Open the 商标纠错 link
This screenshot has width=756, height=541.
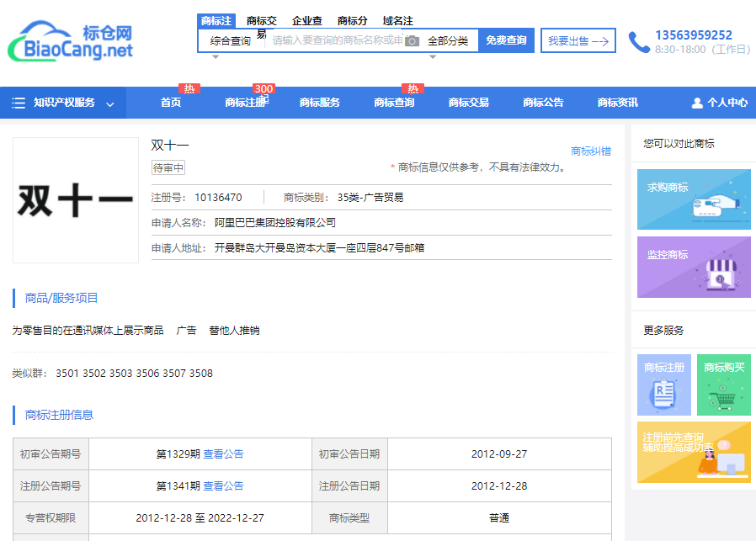coord(590,151)
